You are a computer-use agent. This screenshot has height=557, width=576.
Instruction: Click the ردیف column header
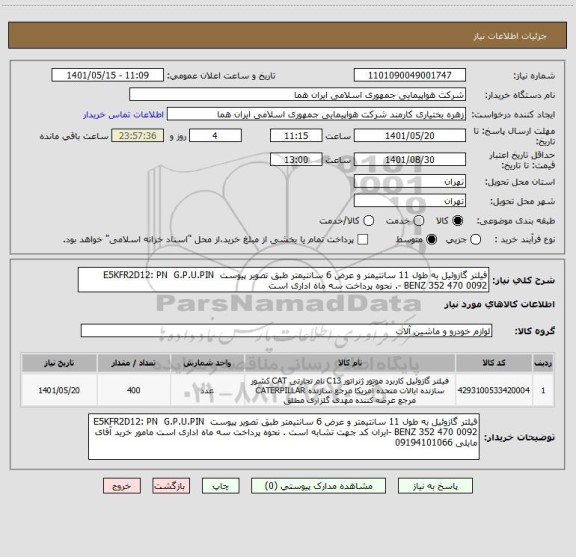pyautogui.click(x=543, y=363)
